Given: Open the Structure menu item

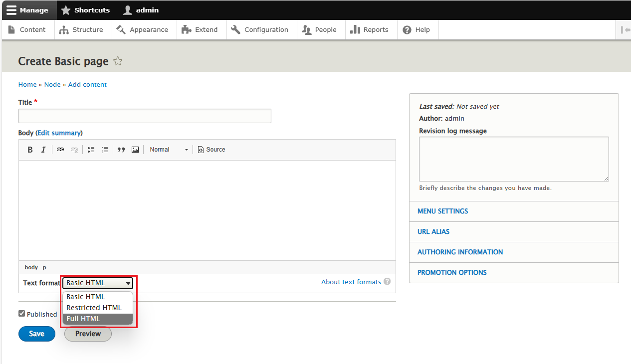Looking at the screenshot, I should point(81,30).
